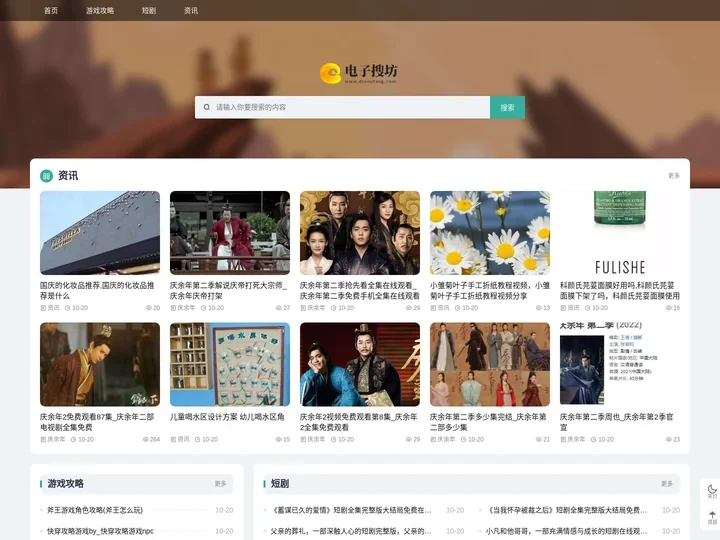Focus the search input field

click(x=342, y=107)
